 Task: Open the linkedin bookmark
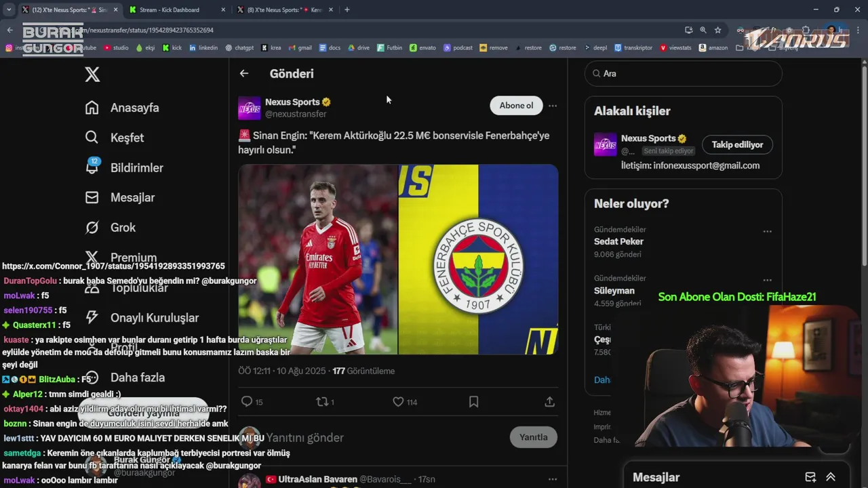pos(203,47)
